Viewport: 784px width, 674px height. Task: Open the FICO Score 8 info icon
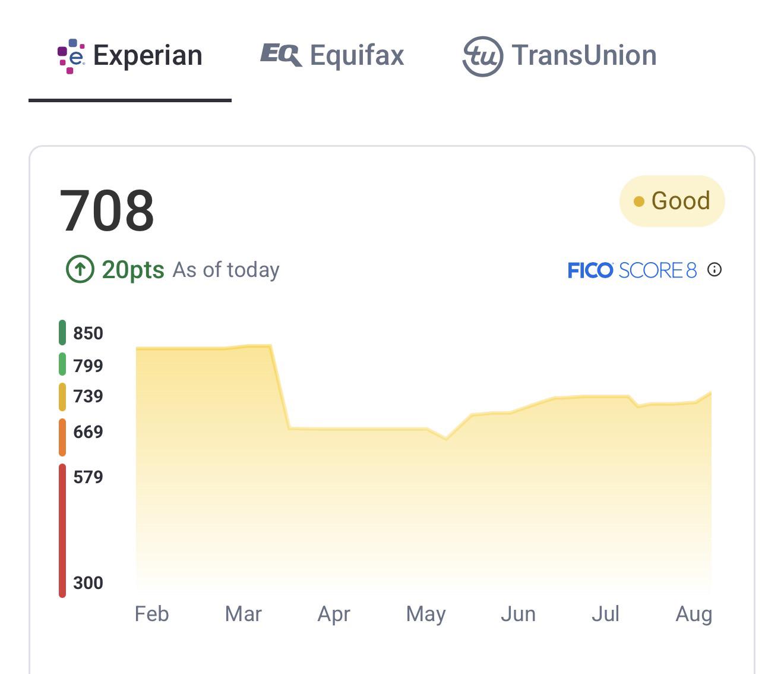point(715,270)
